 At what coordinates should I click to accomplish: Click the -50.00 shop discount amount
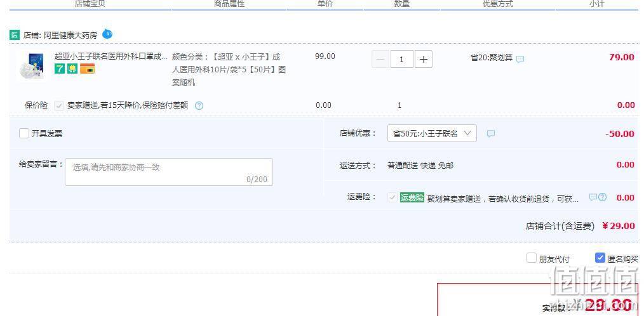point(620,134)
